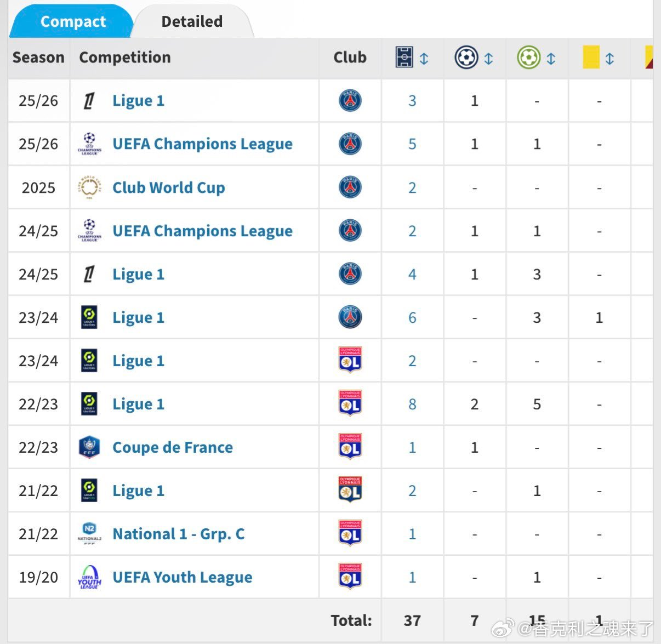Open the 25/26 UEFA Champions League link
The height and width of the screenshot is (644, 661).
point(202,144)
